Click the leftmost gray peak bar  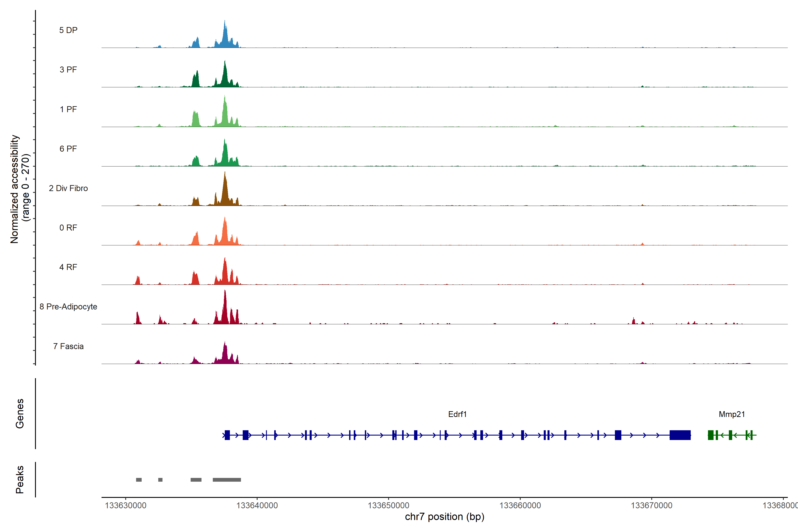[x=139, y=480]
